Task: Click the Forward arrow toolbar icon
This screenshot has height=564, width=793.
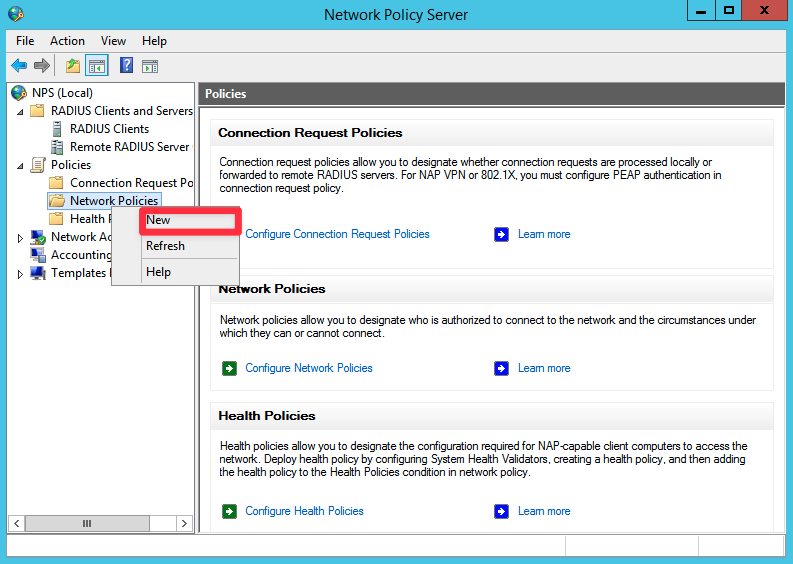Action: [41, 65]
